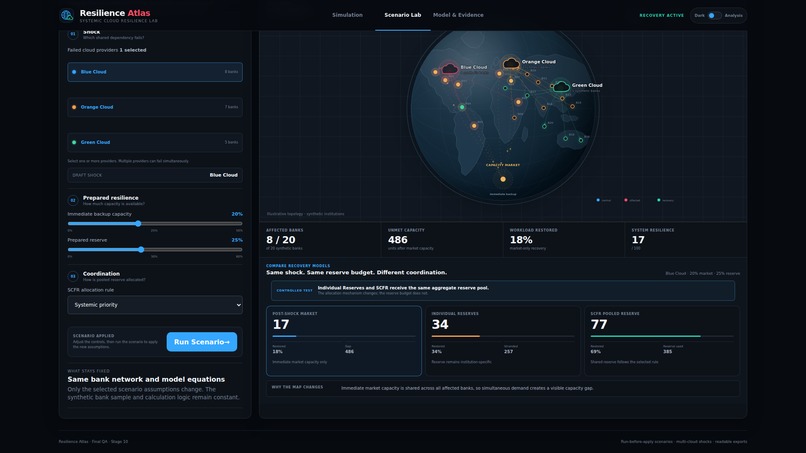
Task: Click the 'Same bank network and model equations' heading
Action: point(146,379)
